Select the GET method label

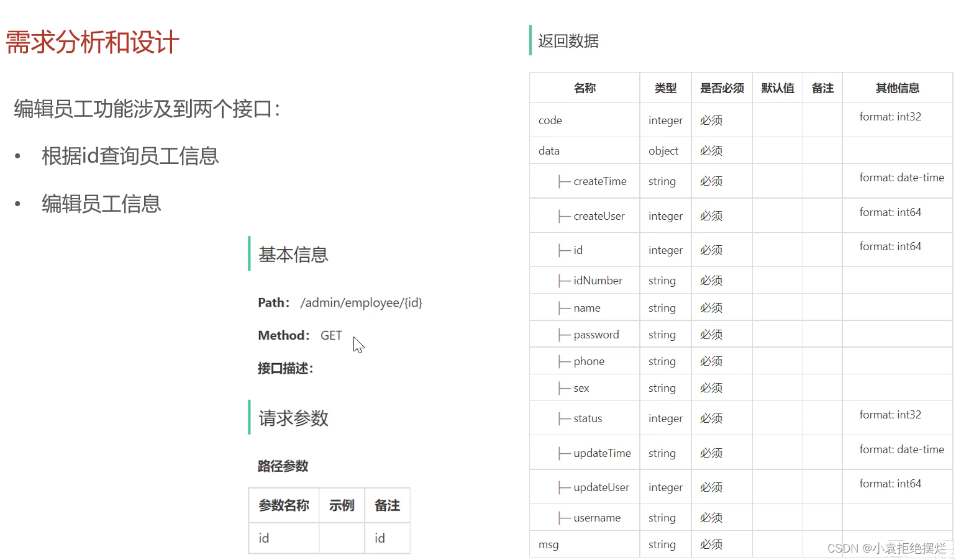coord(330,335)
